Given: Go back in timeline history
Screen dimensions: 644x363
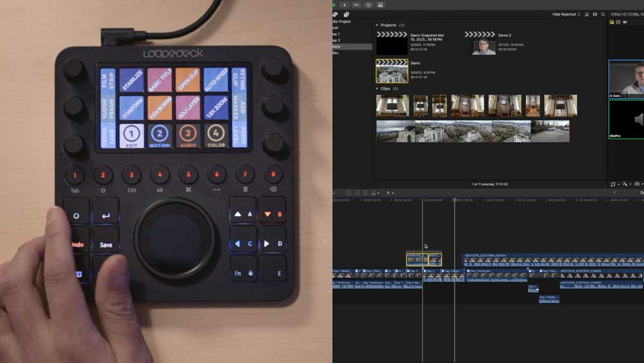Looking at the screenshot, I should (x=614, y=192).
